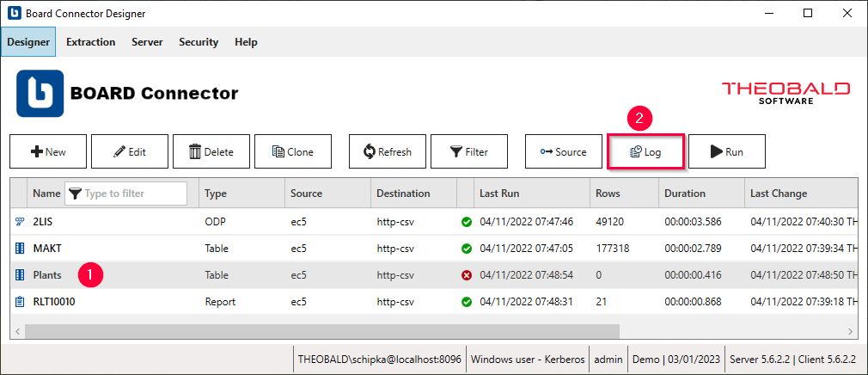
Task: Click the 2LIS ODP type icon
Action: 20,222
